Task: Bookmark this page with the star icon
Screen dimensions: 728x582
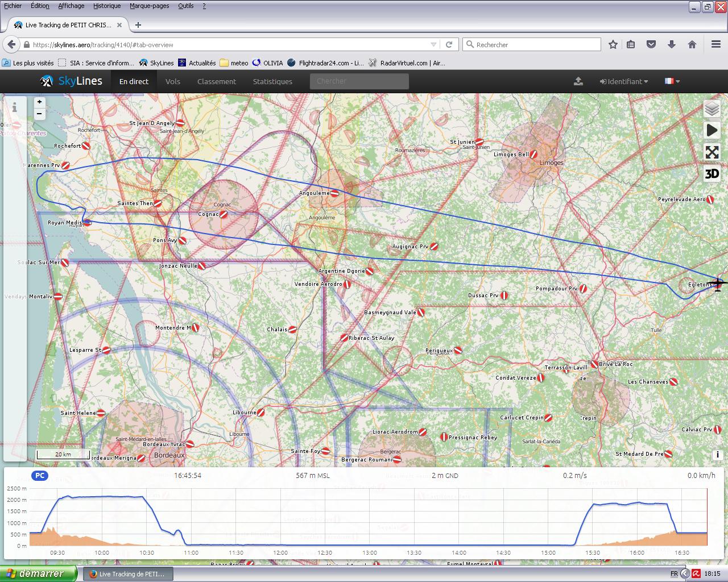Action: 613,44
